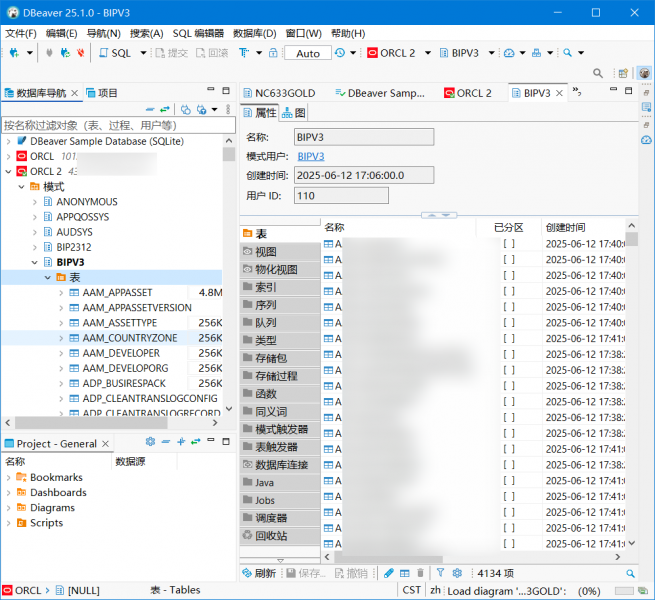The image size is (655, 600).
Task: Click the gear configure columns icon near 4134 项
Action: click(457, 573)
